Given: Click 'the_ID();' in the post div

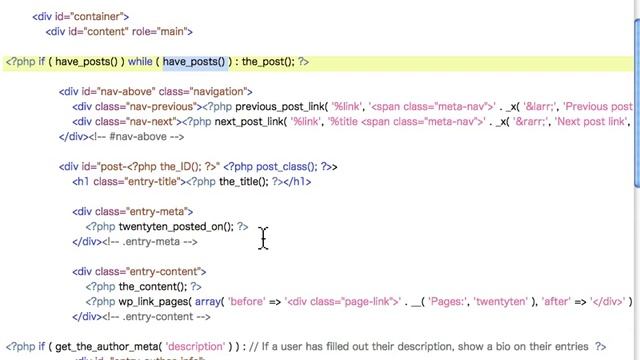Looking at the screenshot, I should coord(180,167).
